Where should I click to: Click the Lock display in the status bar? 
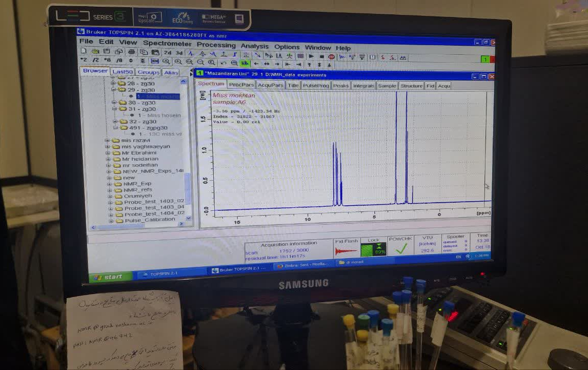(x=373, y=249)
